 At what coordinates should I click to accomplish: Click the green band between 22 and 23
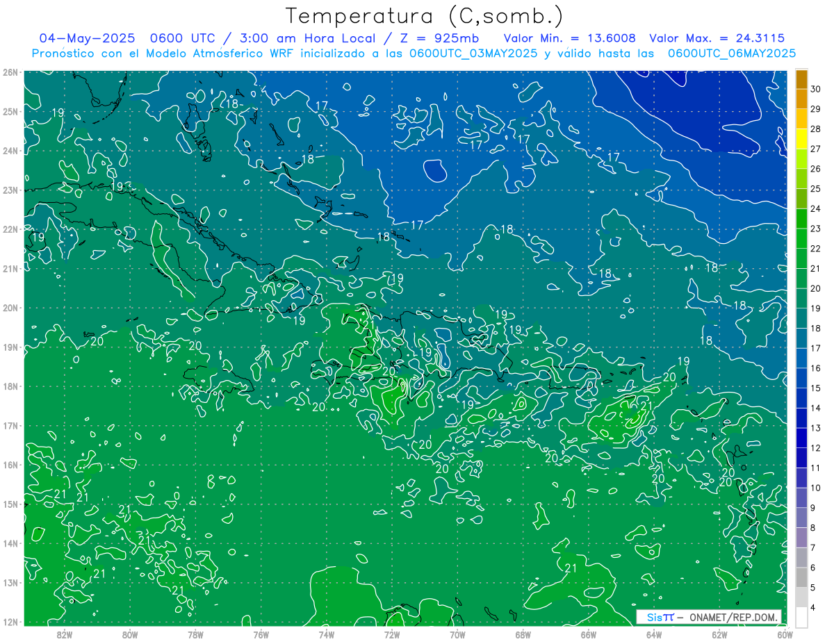(801, 238)
